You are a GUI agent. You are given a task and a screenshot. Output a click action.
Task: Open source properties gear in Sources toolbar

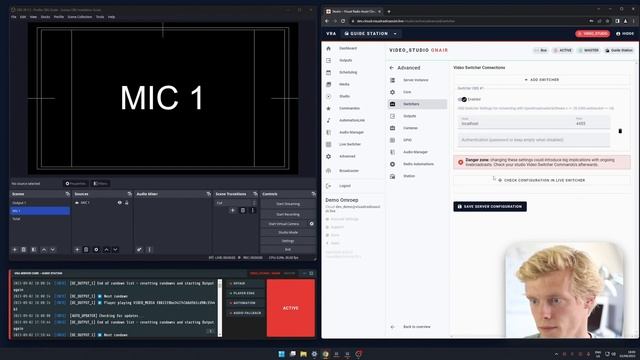pos(96,249)
